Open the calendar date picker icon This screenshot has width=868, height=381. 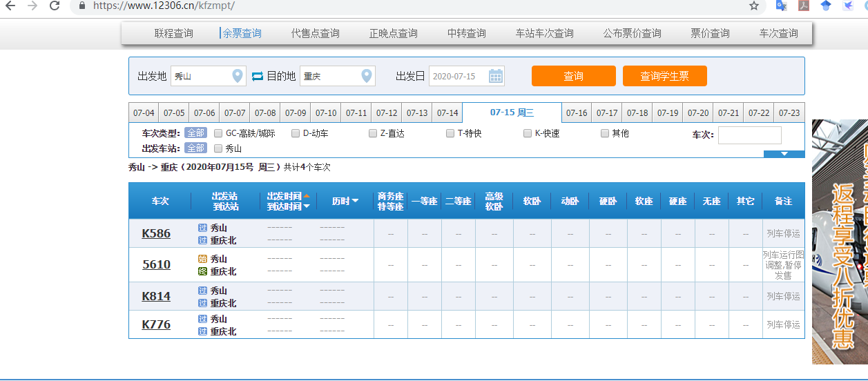point(496,76)
